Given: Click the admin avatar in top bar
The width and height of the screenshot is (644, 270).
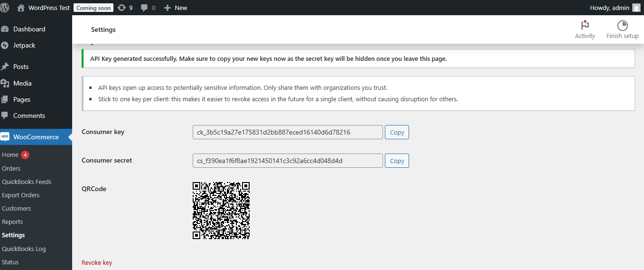Looking at the screenshot, I should point(636,8).
